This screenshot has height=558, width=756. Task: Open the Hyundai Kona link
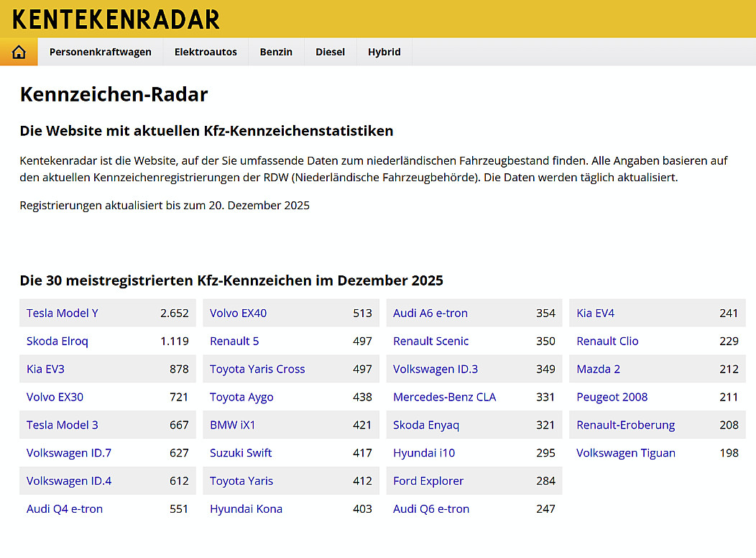pos(246,509)
